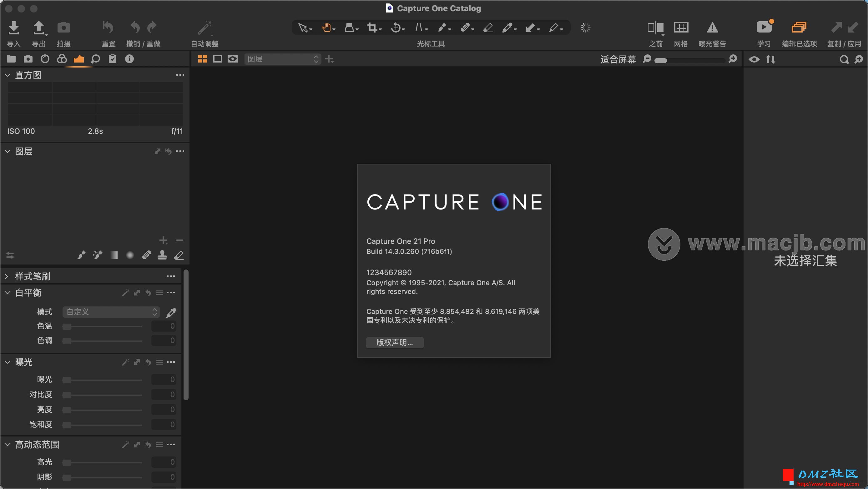
Task: Select the linear gradient mask icon
Action: pyautogui.click(x=114, y=255)
